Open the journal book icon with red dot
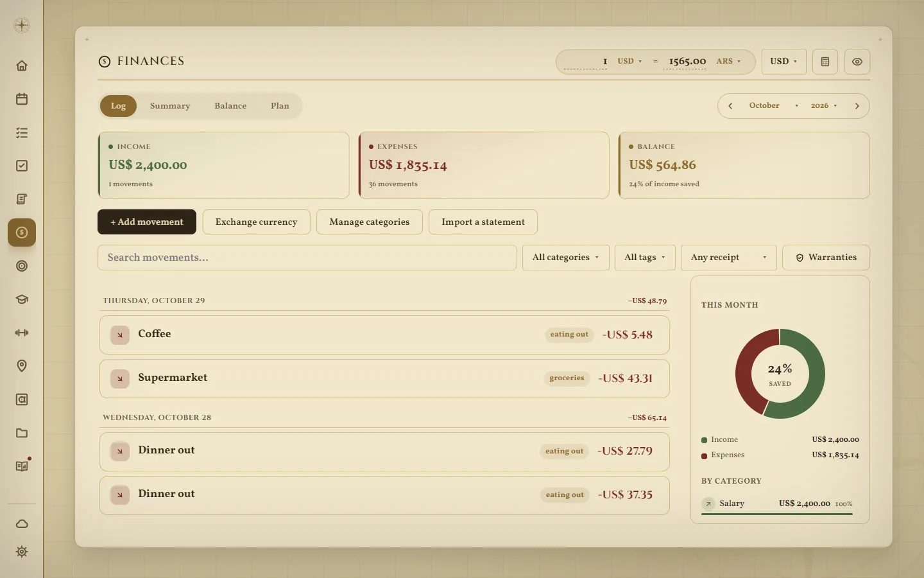Screen dimensions: 924x578 (x=22, y=466)
